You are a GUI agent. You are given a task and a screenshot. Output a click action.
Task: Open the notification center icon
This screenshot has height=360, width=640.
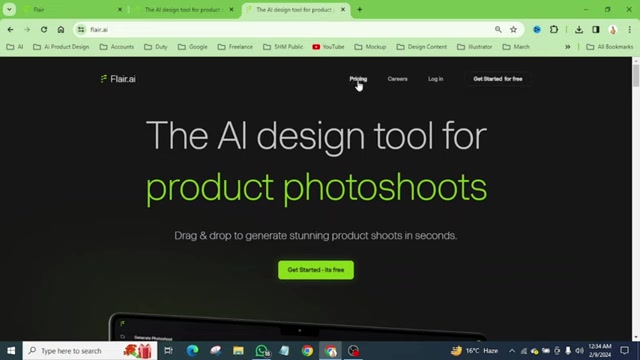(x=624, y=351)
